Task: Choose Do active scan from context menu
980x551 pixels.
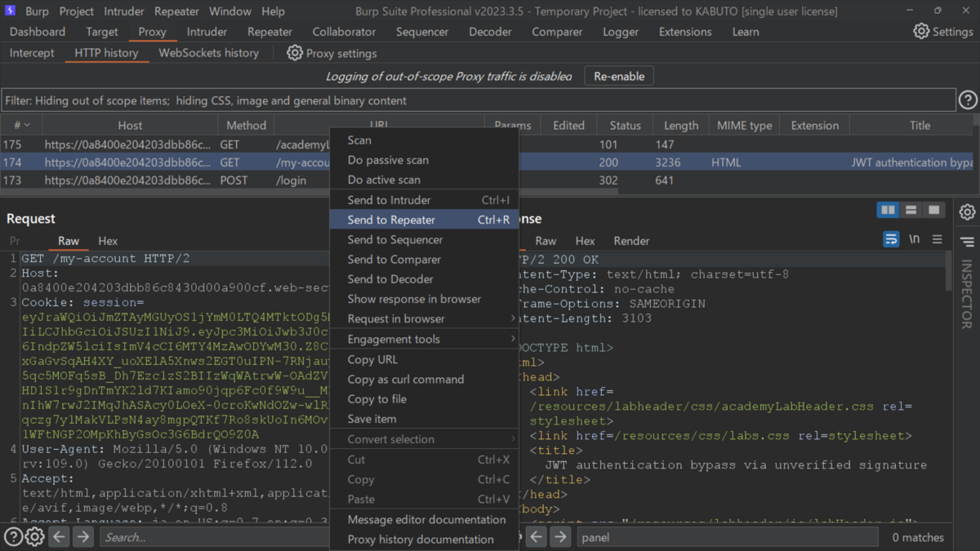Action: tap(424, 180)
